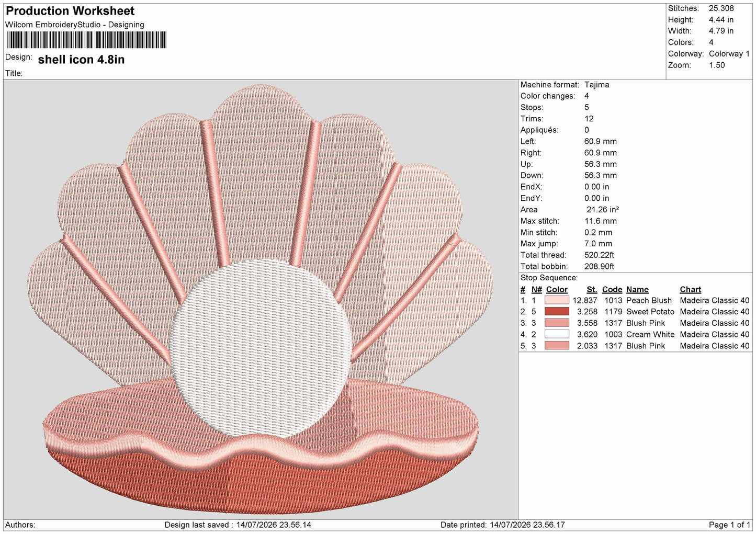This screenshot has height=534, width=756.
Task: Click the 'Page 1 of 1' indicator
Action: 730,525
